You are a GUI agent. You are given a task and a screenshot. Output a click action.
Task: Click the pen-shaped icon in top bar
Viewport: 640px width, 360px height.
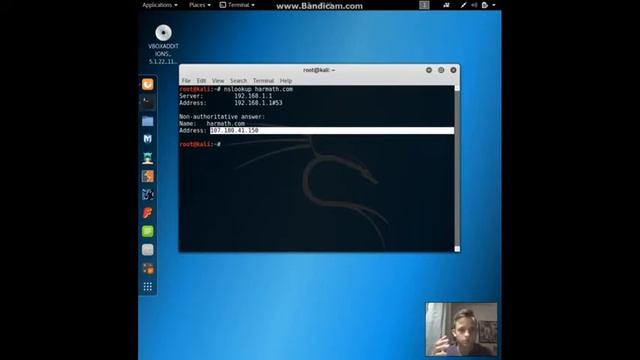coord(463,5)
